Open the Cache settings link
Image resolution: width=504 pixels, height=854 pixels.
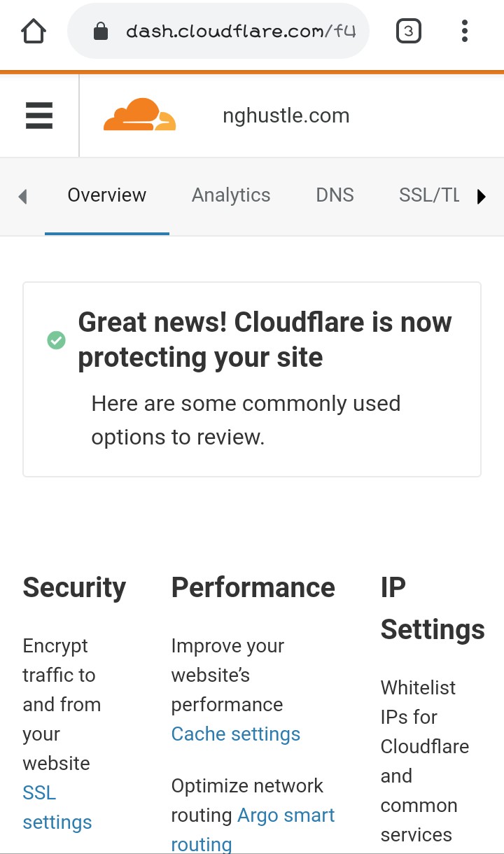236,734
